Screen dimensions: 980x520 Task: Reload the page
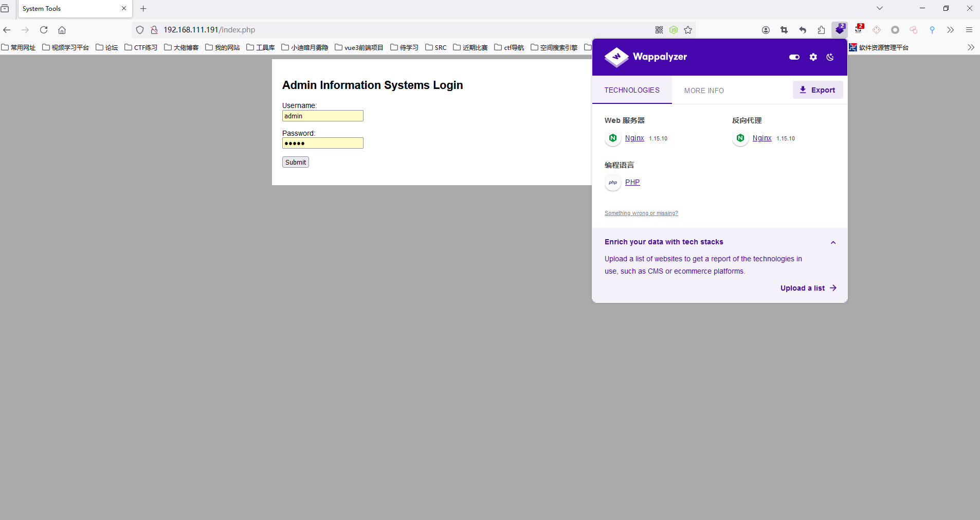coord(44,30)
